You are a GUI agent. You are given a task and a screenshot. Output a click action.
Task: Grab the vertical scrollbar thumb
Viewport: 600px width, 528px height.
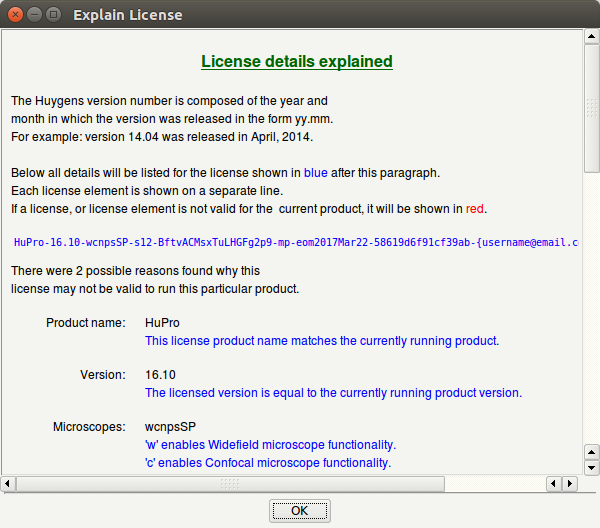pos(591,110)
